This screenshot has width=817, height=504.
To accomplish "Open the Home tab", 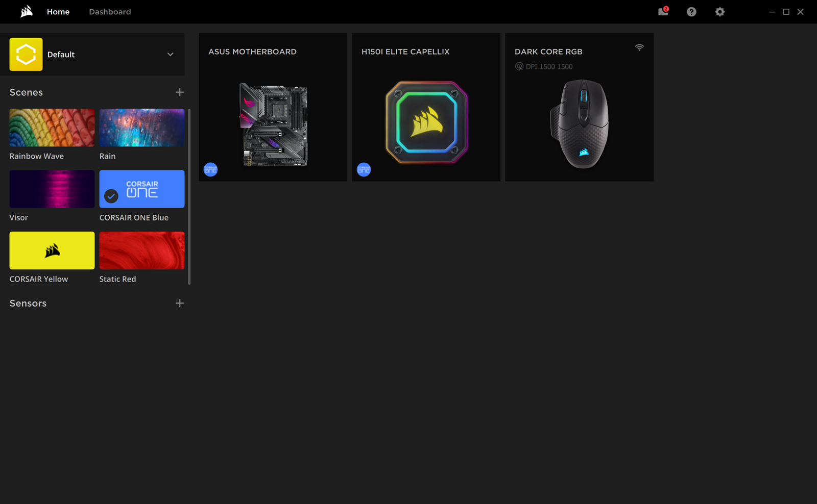I will (x=58, y=12).
